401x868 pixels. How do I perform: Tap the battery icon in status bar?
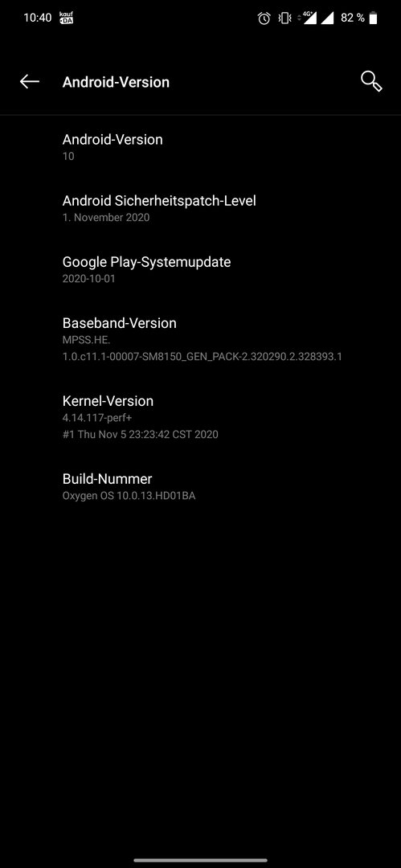coord(374,18)
